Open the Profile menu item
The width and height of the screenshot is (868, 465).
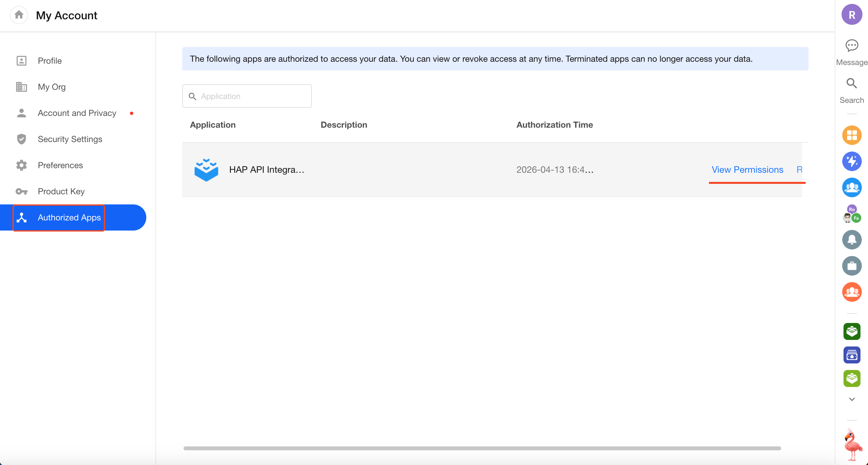pyautogui.click(x=50, y=61)
